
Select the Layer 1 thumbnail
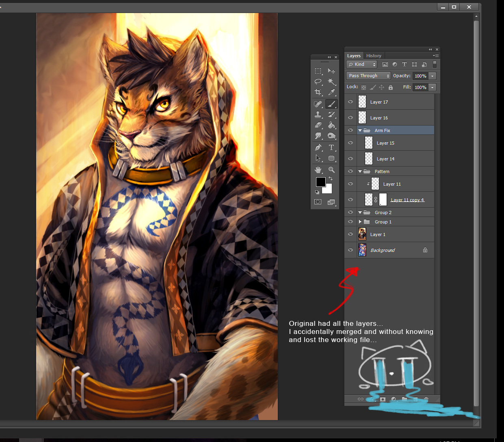[x=362, y=234]
